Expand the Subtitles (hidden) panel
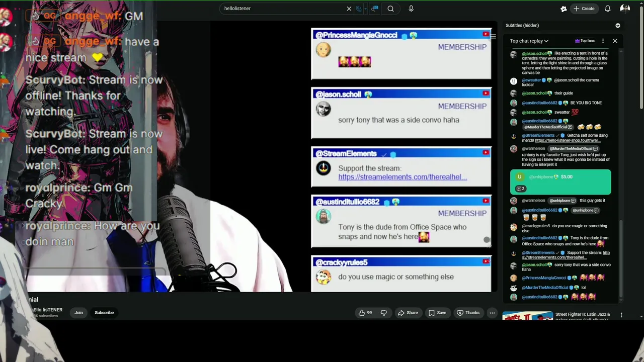 [x=618, y=25]
